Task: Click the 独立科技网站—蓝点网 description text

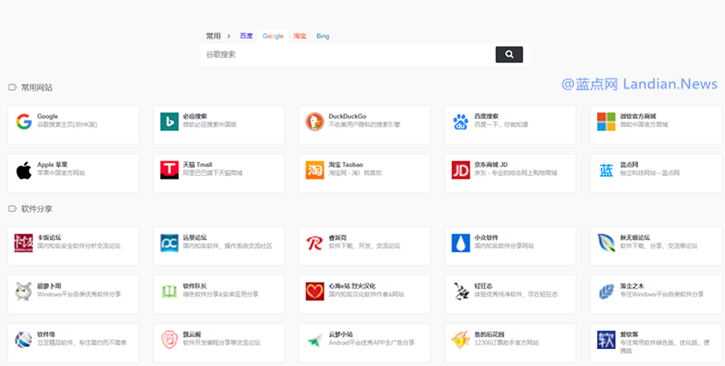Action: (650, 173)
